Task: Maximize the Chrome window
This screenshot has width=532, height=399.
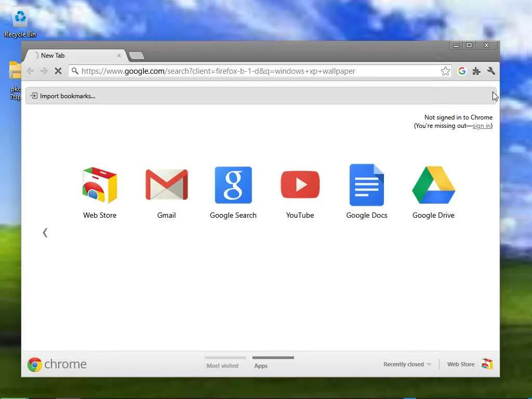Action: [469, 46]
